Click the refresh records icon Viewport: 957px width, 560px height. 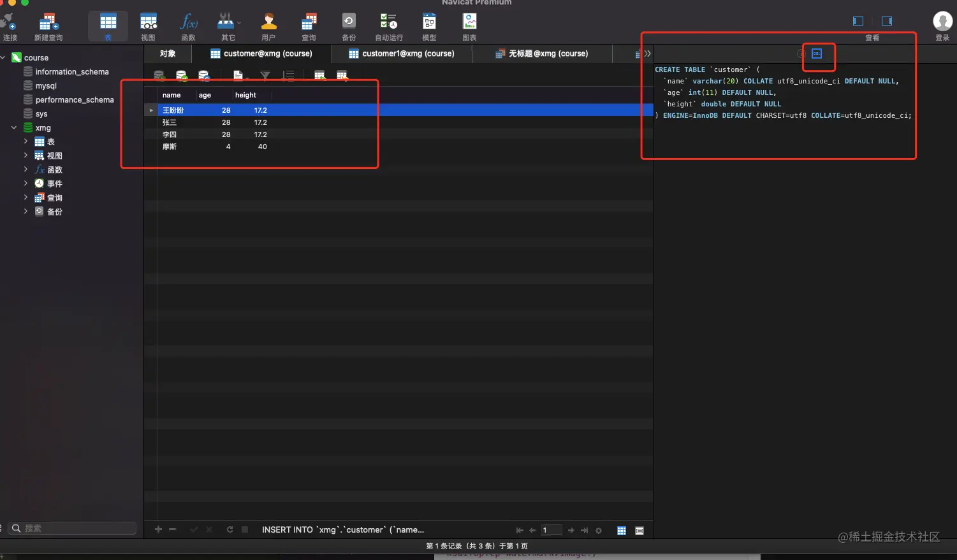[x=230, y=529]
